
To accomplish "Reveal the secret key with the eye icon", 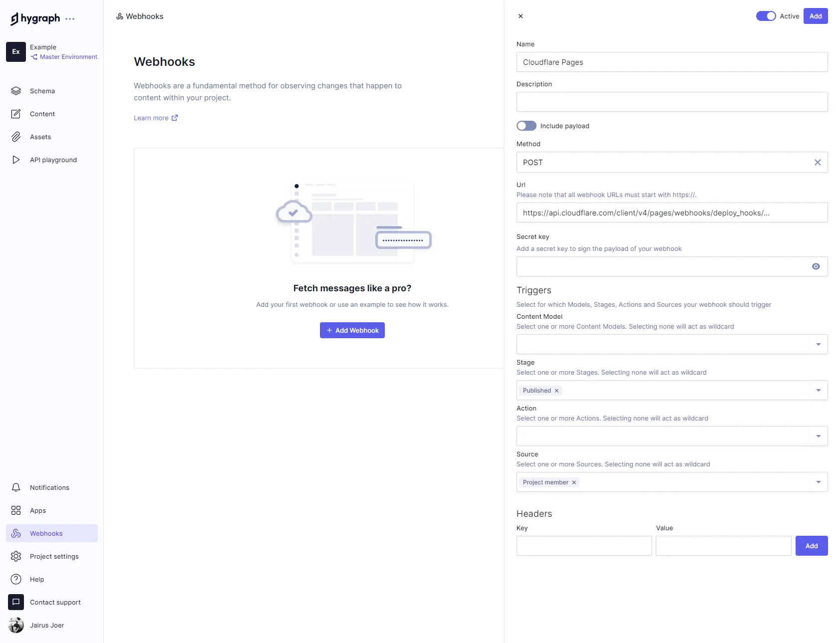I will coord(816,266).
